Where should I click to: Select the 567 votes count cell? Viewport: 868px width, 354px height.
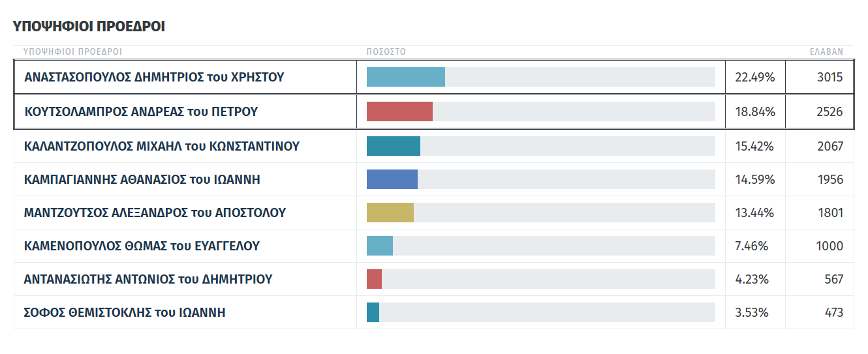834,279
